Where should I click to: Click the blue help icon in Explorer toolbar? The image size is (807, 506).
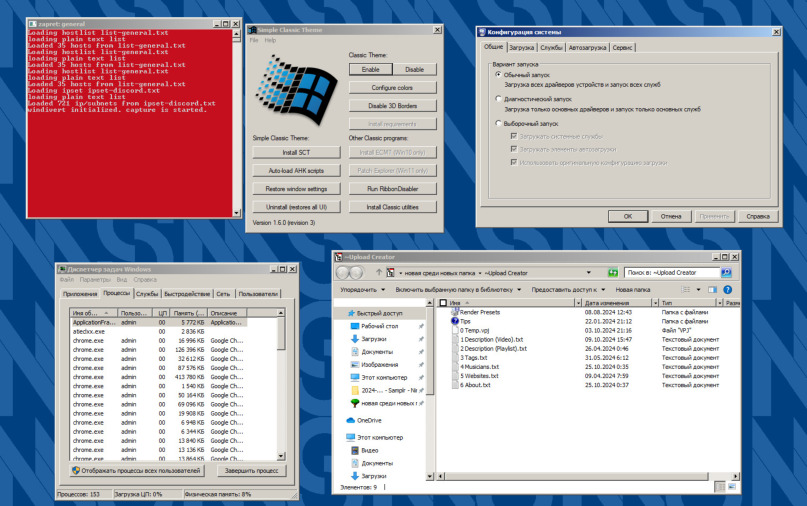(x=727, y=289)
